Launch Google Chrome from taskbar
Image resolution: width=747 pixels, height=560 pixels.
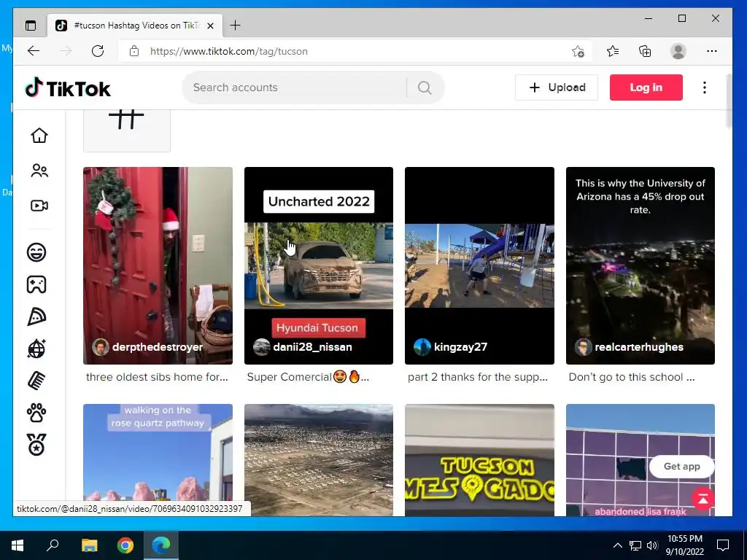point(125,545)
